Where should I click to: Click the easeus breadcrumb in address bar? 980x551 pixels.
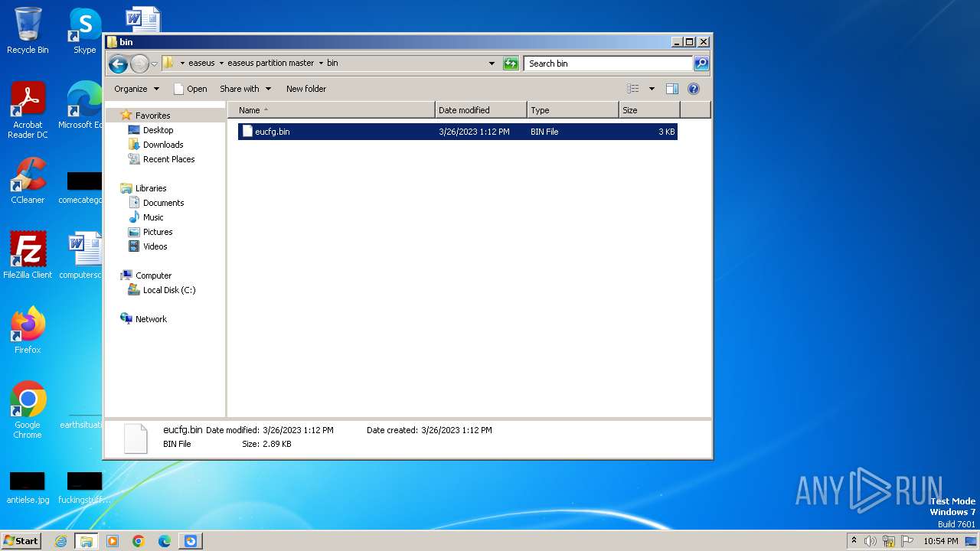tap(202, 64)
